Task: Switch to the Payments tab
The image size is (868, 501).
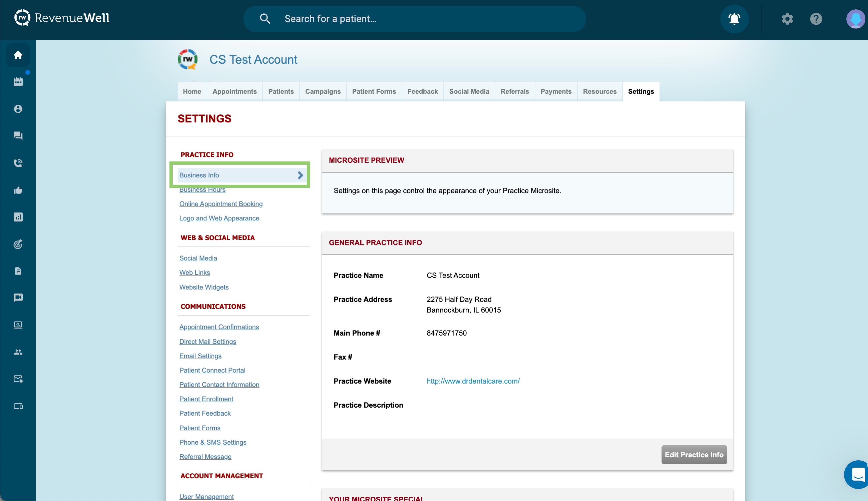Action: 556,91
